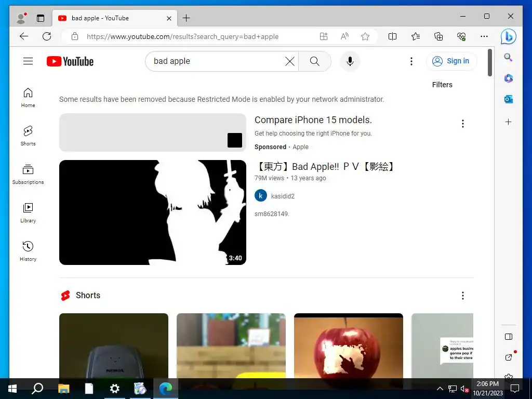The image size is (532, 399).
Task: Go to YouTube home via logo
Action: point(70,61)
